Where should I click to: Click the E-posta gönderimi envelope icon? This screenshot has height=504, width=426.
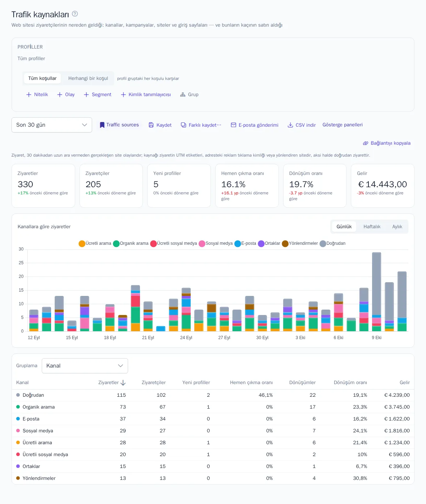pos(234,125)
